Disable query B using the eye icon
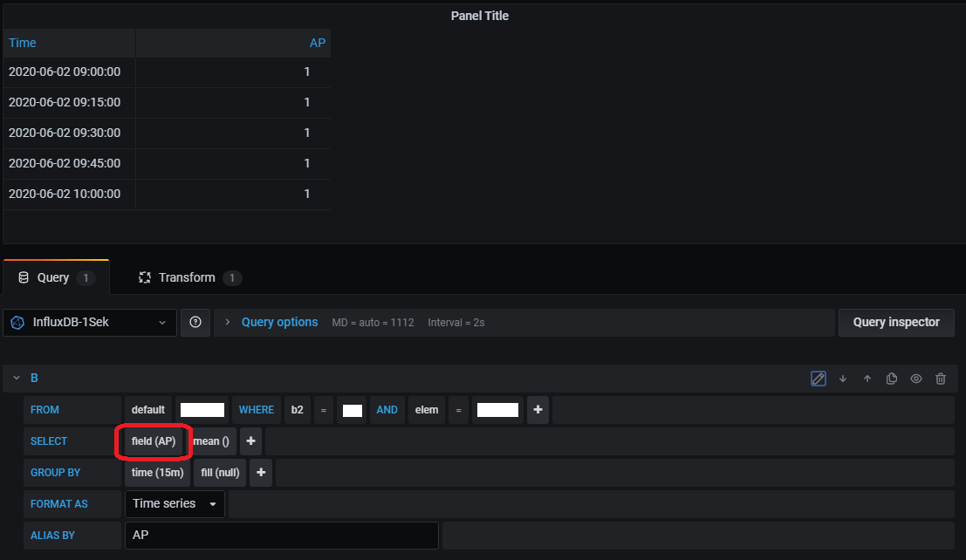966x560 pixels. tap(915, 378)
